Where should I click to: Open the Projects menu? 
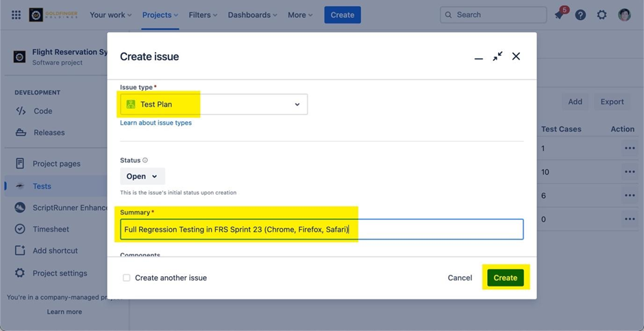[x=160, y=14]
